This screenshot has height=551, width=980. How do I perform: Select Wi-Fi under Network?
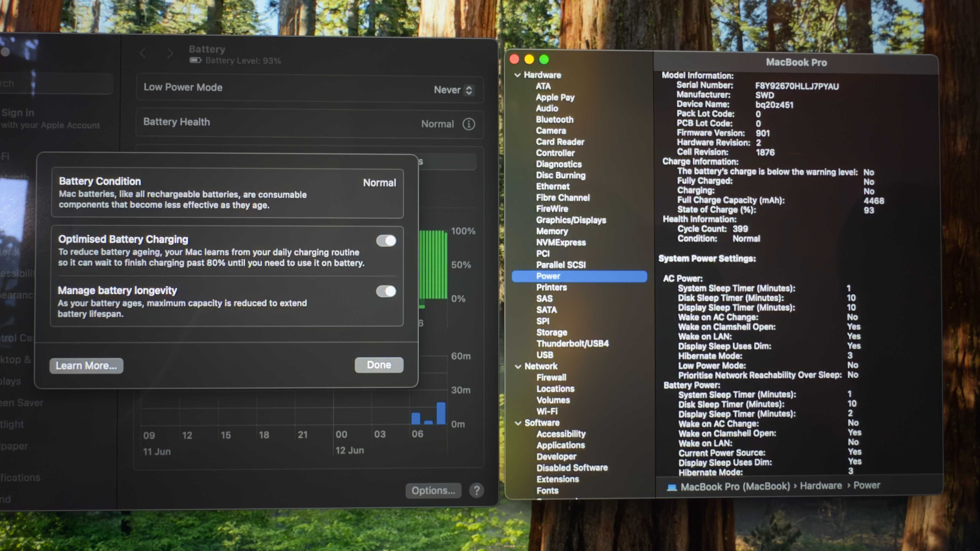[x=547, y=412]
